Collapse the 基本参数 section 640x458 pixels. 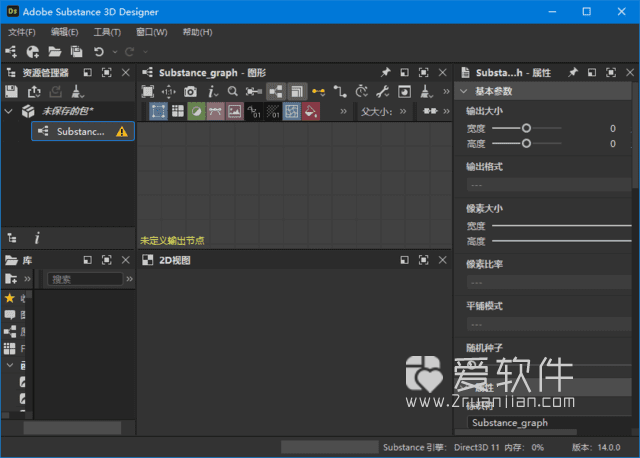pos(463,91)
